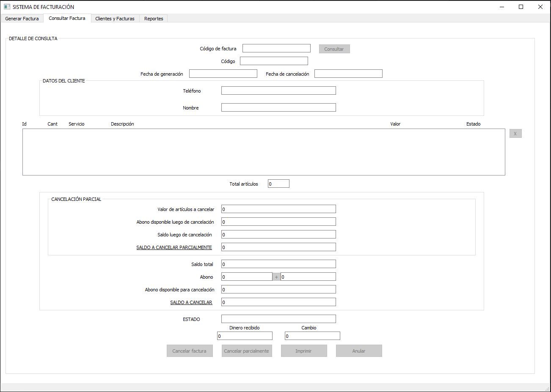Select the Consultar Factura tab
This screenshot has width=551, height=392.
point(67,18)
